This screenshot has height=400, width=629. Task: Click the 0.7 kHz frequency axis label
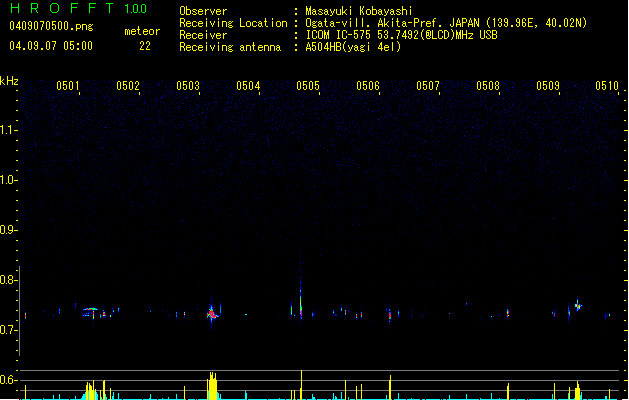click(8, 330)
